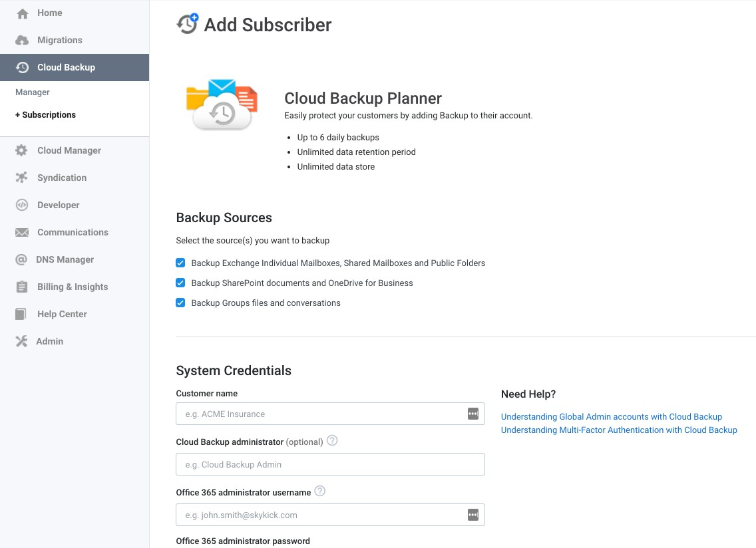The height and width of the screenshot is (548, 756).
Task: Click the Migrations cloud icon
Action: pos(22,41)
